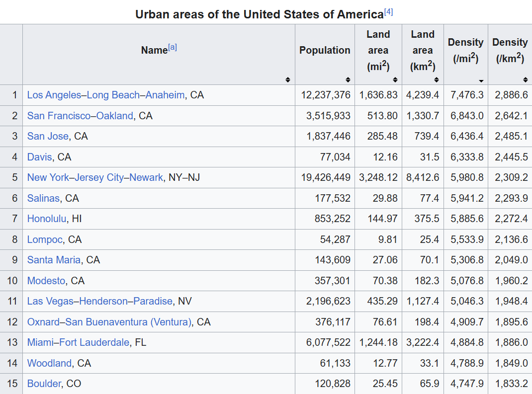The height and width of the screenshot is (394, 532).
Task: Open the Lompoc link
Action: [45, 239]
